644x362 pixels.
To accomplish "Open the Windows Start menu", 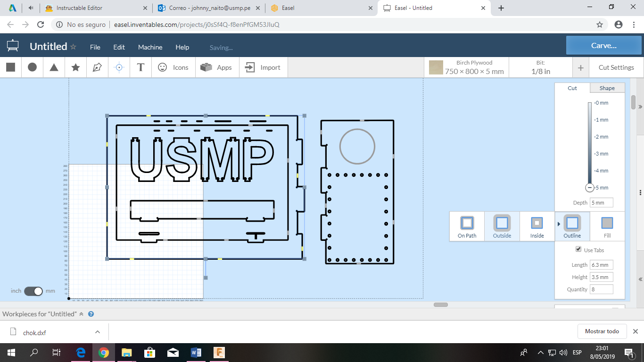I will [11, 352].
